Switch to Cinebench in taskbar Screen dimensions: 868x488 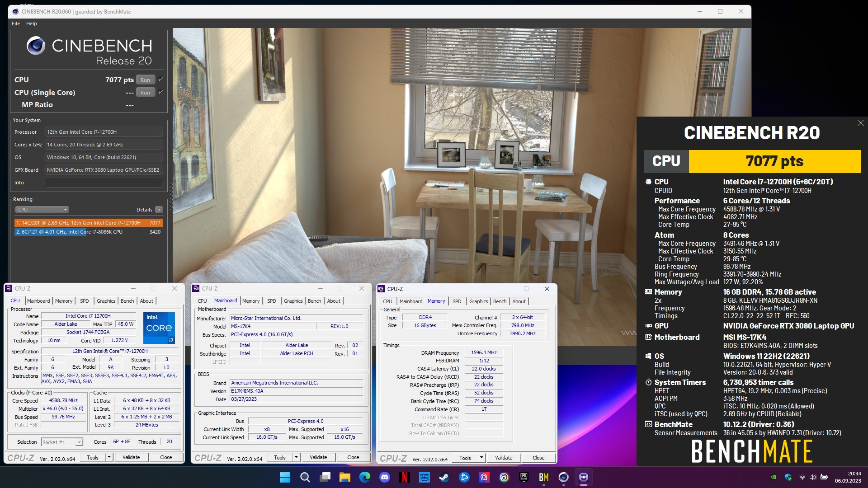(x=564, y=477)
